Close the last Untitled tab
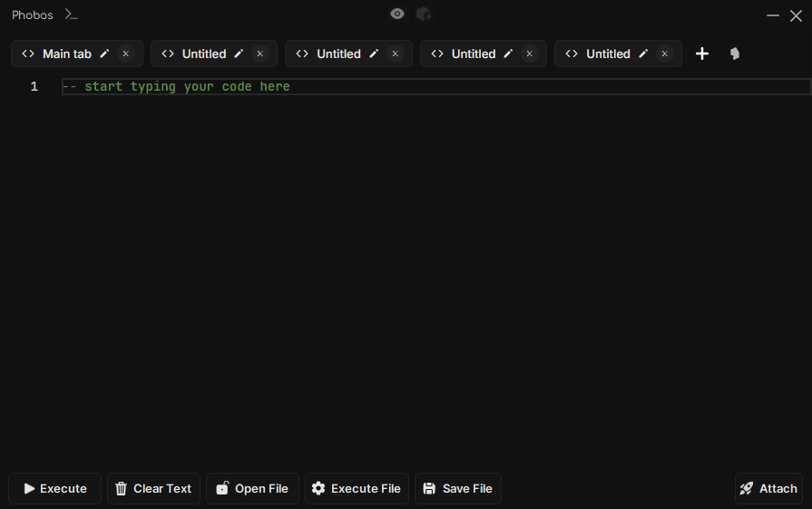 [664, 54]
